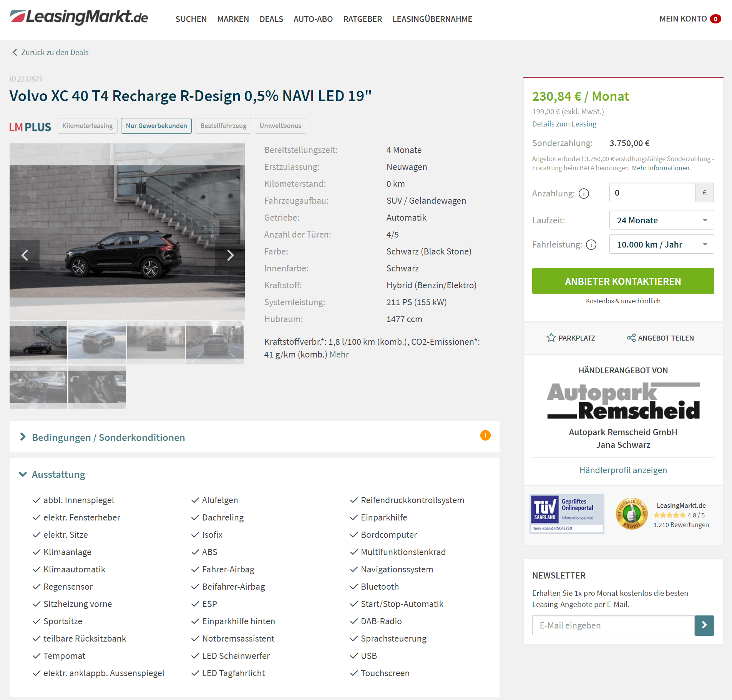Go back via Zurück zu den Deals
The width and height of the screenshot is (732, 700).
(x=55, y=52)
